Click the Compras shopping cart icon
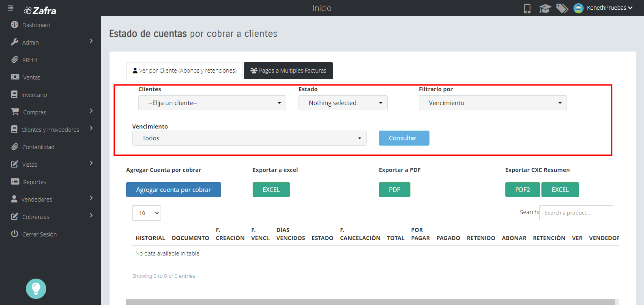 15,112
